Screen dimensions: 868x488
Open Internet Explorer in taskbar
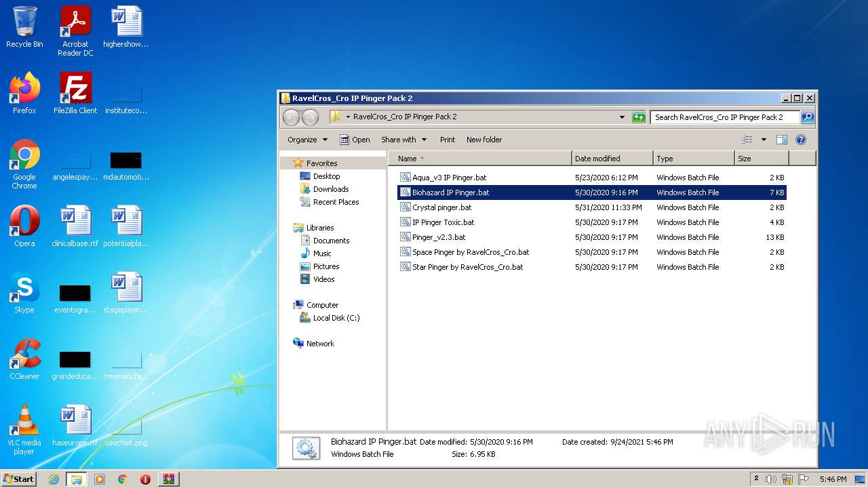click(54, 479)
